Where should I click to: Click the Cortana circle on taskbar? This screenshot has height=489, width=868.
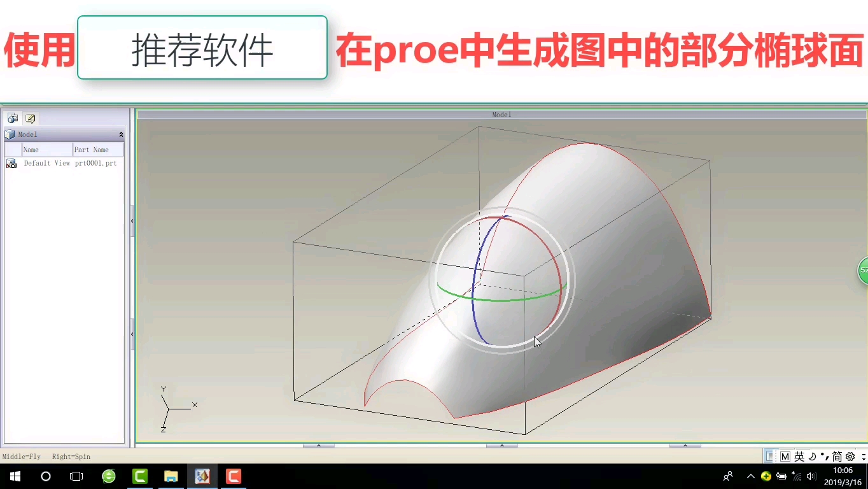pyautogui.click(x=46, y=476)
